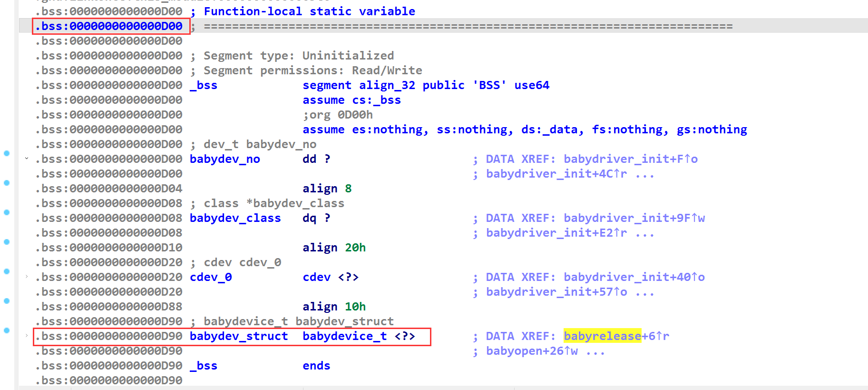Select the babydev_class variable name

pos(235,218)
